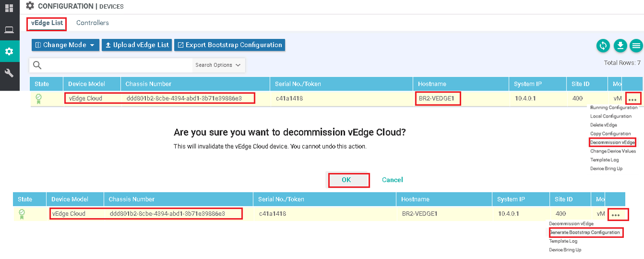This screenshot has width=644, height=259.
Task: Open the Tools wrench icon in sidebar
Action: pos(9,73)
